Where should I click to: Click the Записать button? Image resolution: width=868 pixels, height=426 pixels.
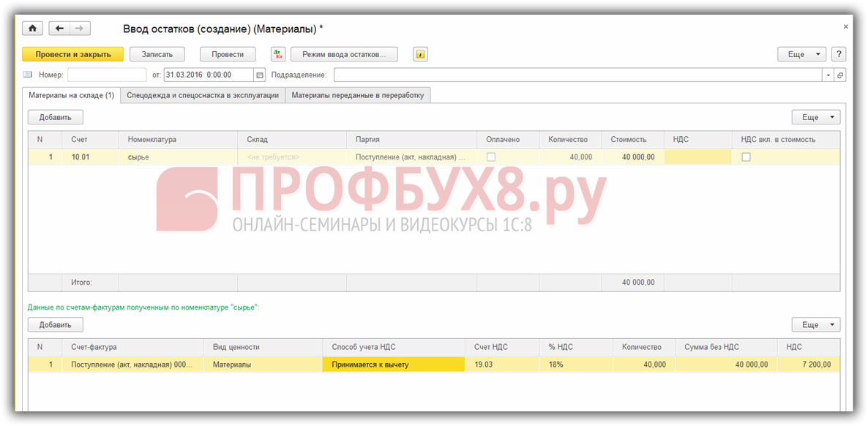157,54
